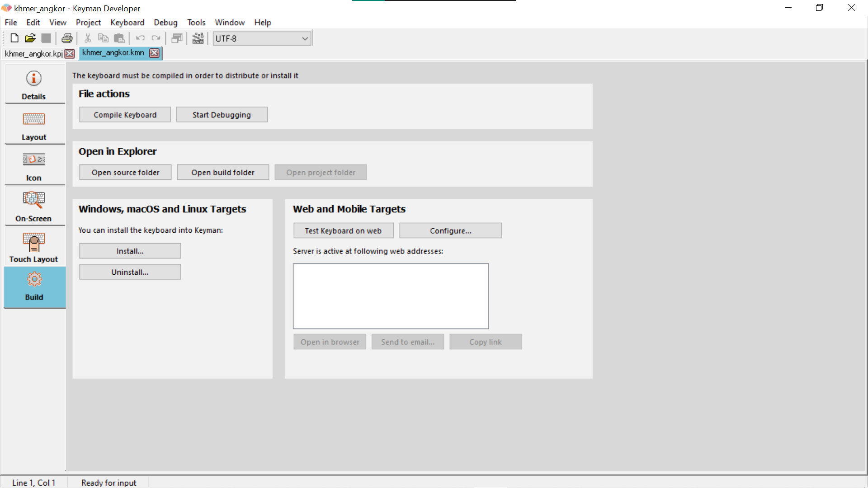The image size is (868, 488).
Task: Click the Configure... button
Action: [x=450, y=230]
